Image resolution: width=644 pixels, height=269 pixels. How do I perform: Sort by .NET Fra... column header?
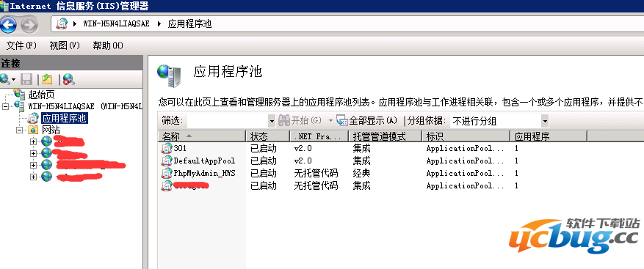point(319,136)
